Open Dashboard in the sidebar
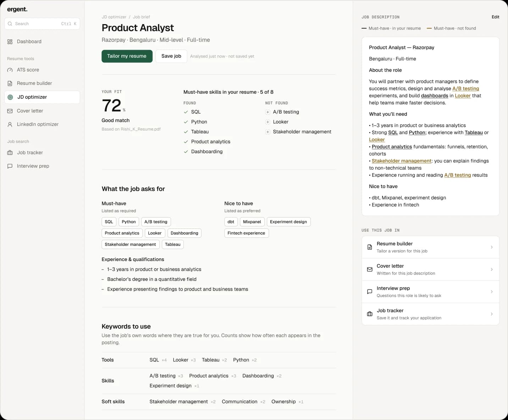The image size is (508, 420). pos(42,42)
